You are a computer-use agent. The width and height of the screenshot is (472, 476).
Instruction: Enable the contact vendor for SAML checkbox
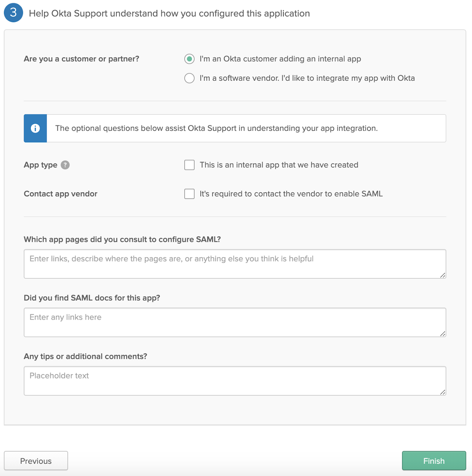click(x=189, y=194)
